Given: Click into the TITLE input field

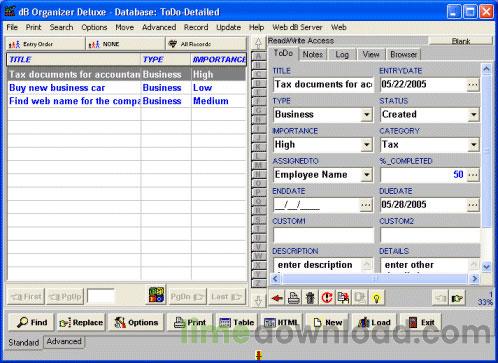Looking at the screenshot, I should tap(323, 85).
